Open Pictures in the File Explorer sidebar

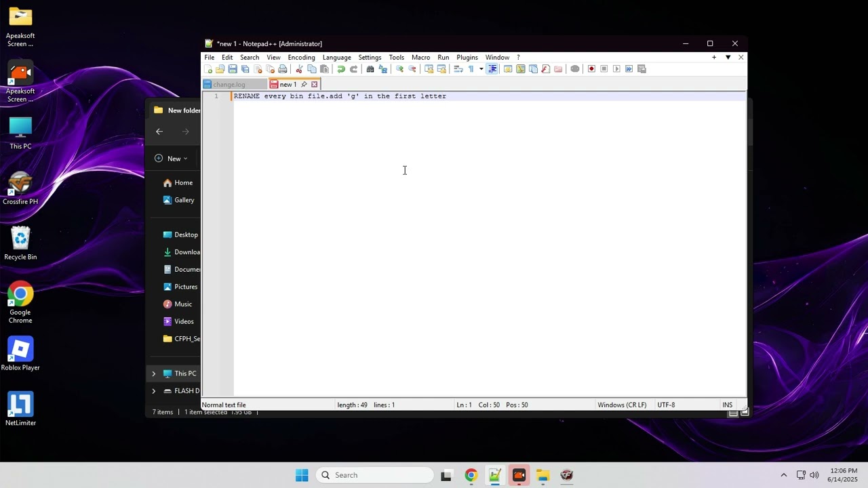180,287
